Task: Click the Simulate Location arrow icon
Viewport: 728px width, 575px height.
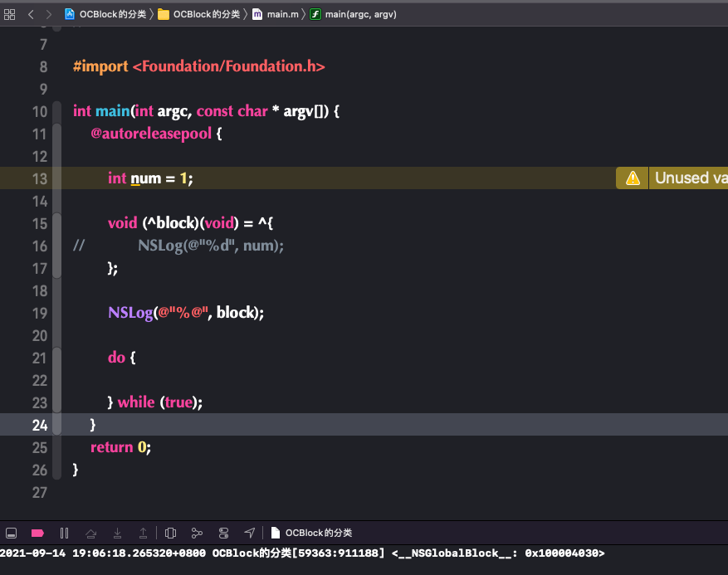Action: pyautogui.click(x=250, y=533)
